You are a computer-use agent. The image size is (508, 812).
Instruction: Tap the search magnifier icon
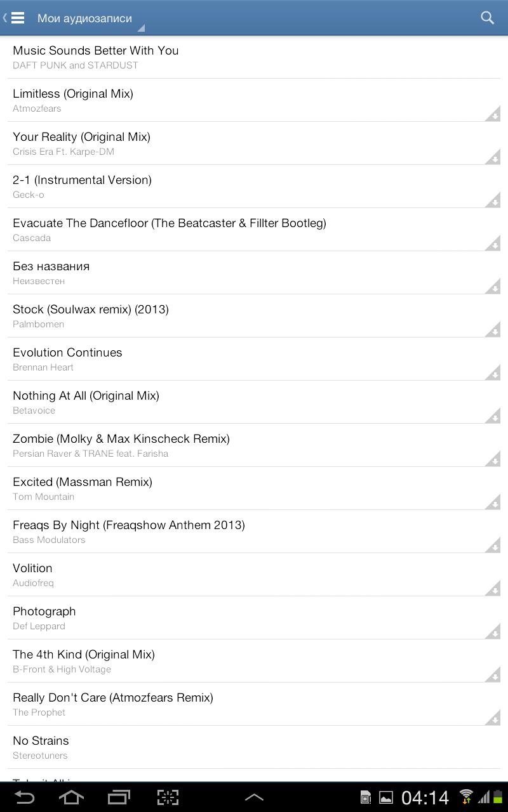point(487,18)
